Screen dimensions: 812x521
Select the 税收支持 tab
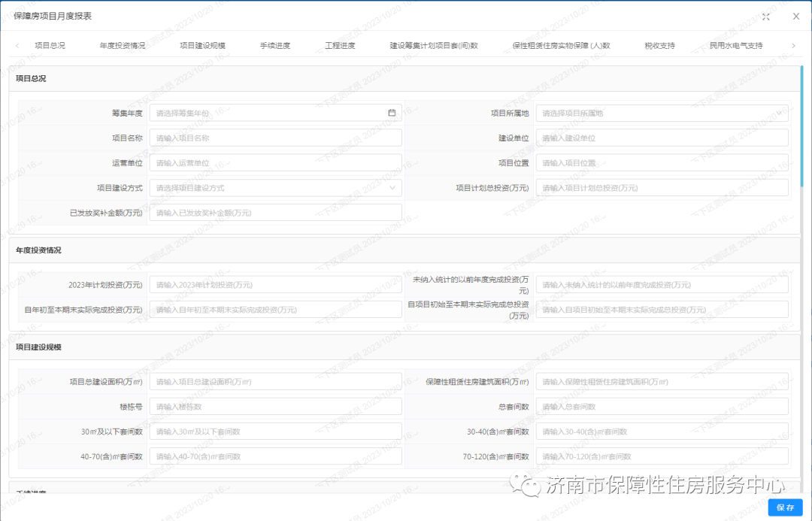tap(660, 45)
